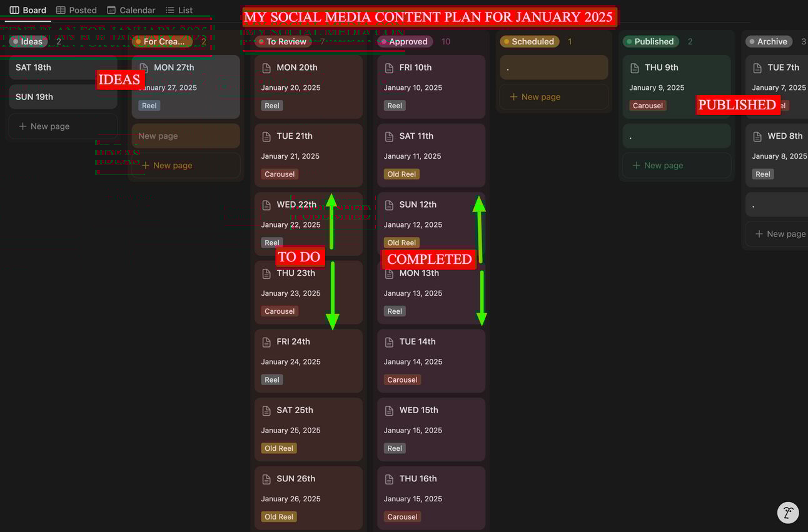Click the Old Reel tag on SAT 25th card
This screenshot has height=532, width=808.
pyautogui.click(x=279, y=448)
